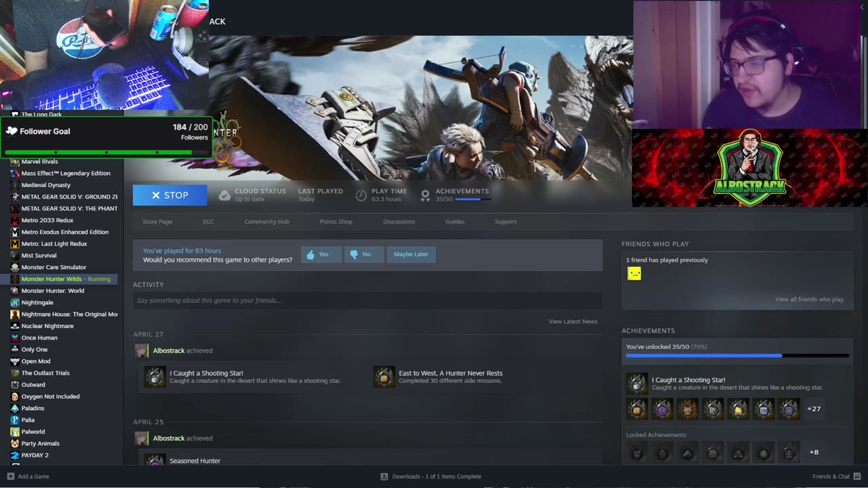
Task: Select Monster Hunter: World in library list
Action: coord(53,291)
